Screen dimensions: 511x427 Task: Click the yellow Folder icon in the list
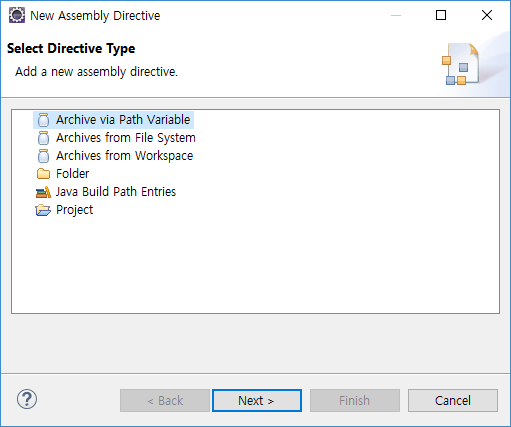[43, 174]
